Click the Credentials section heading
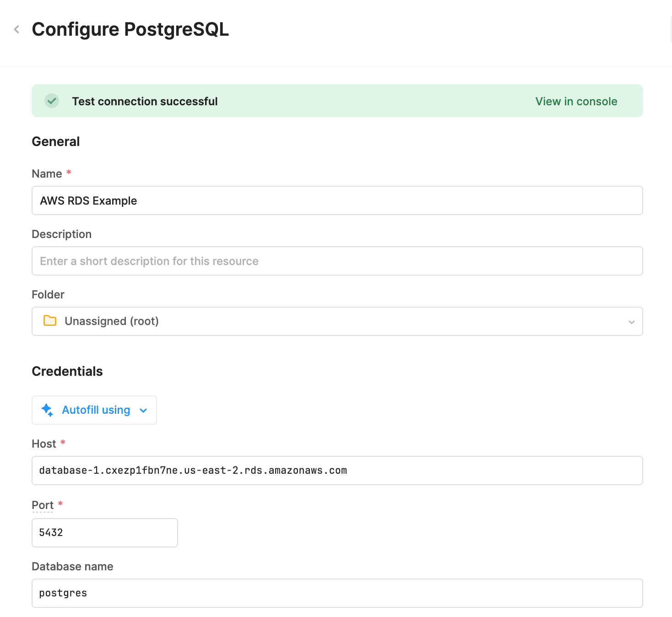672x617 pixels. (x=67, y=371)
